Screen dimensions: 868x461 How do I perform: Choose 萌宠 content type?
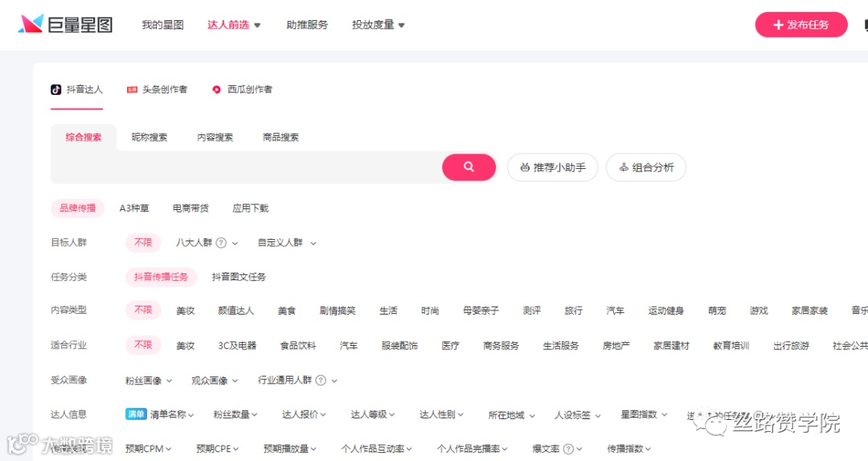[x=717, y=311]
